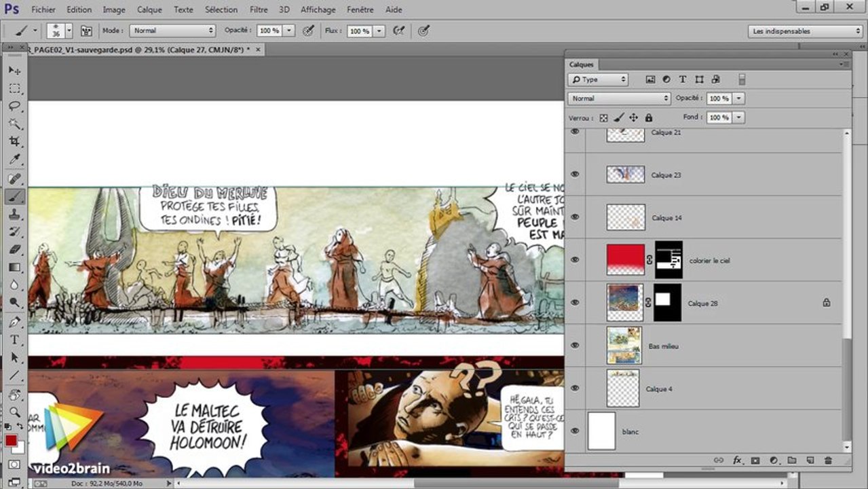Select the Gradient tool
This screenshot has height=489, width=868.
click(x=15, y=267)
